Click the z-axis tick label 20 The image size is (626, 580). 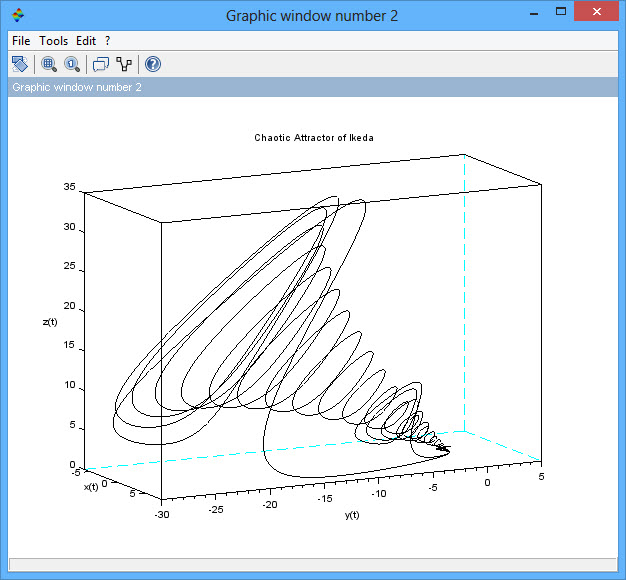point(69,306)
